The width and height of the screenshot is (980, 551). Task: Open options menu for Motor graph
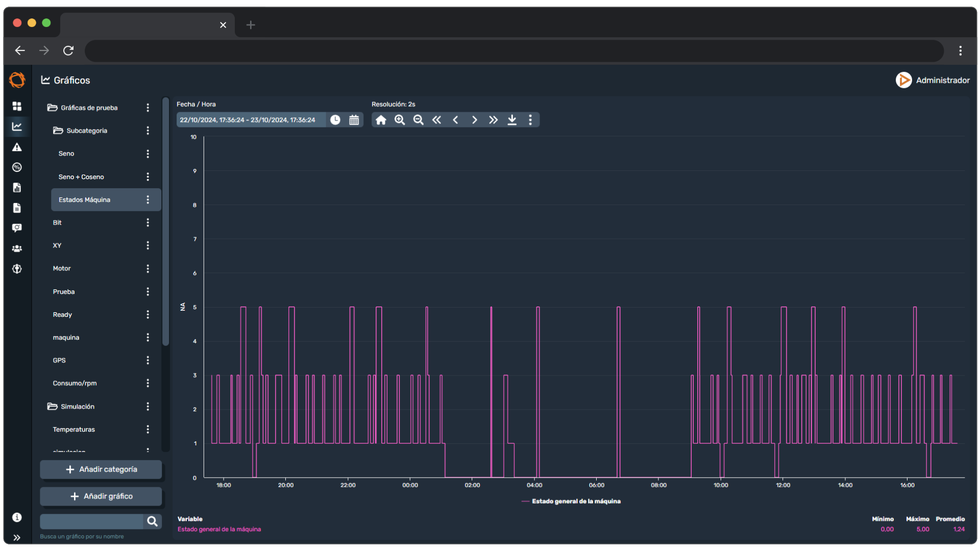pyautogui.click(x=148, y=268)
